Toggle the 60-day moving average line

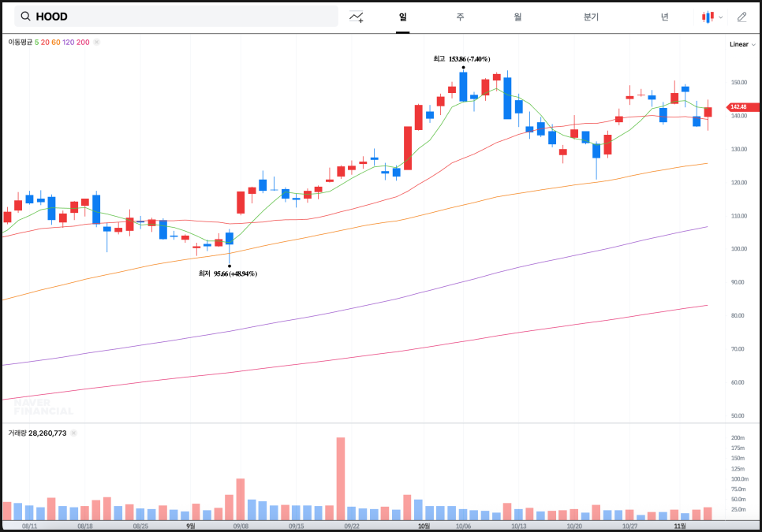(x=55, y=43)
